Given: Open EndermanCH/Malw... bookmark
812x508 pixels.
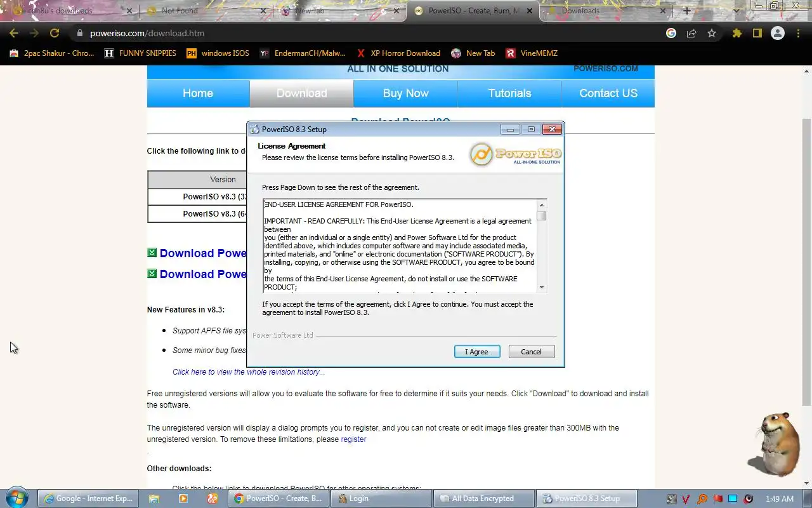Looking at the screenshot, I should [303, 53].
